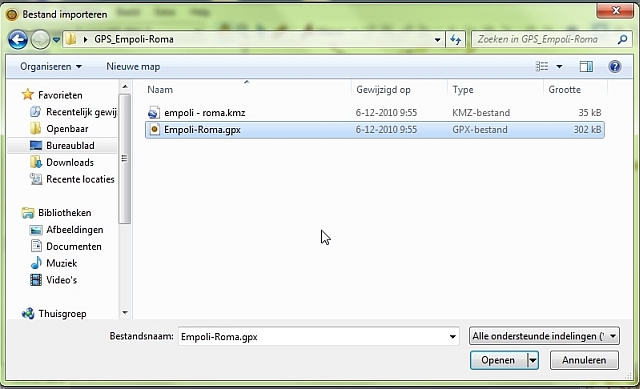The width and height of the screenshot is (640, 389).
Task: Create a folder with Nieuwe map
Action: pyautogui.click(x=133, y=67)
